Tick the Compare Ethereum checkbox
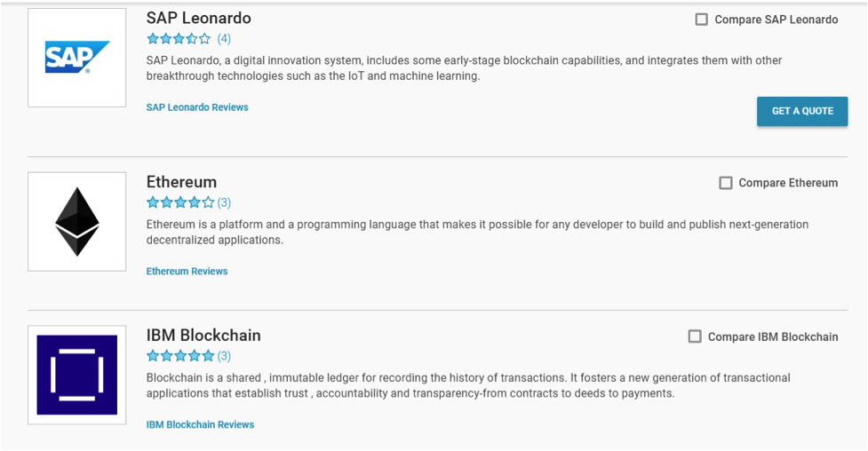 point(725,183)
